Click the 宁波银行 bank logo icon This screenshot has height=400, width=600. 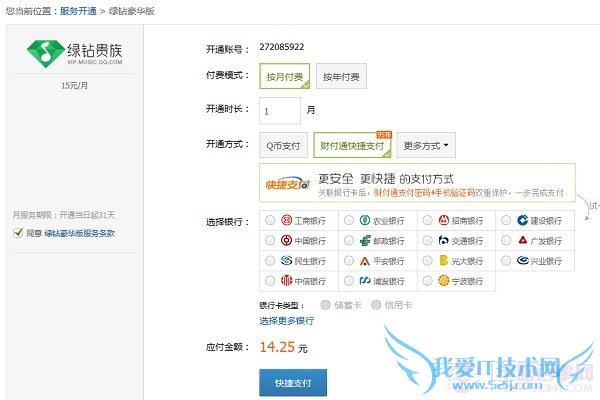tap(443, 281)
